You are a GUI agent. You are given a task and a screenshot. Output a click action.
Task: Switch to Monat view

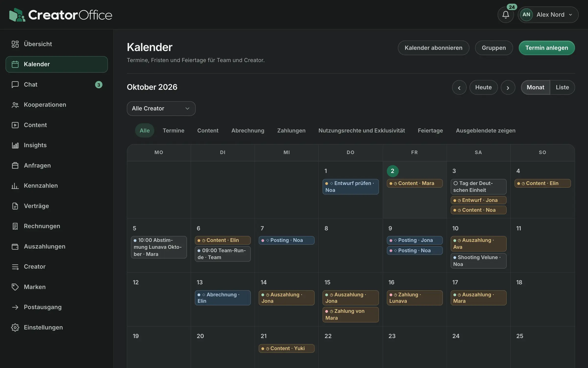pos(535,87)
